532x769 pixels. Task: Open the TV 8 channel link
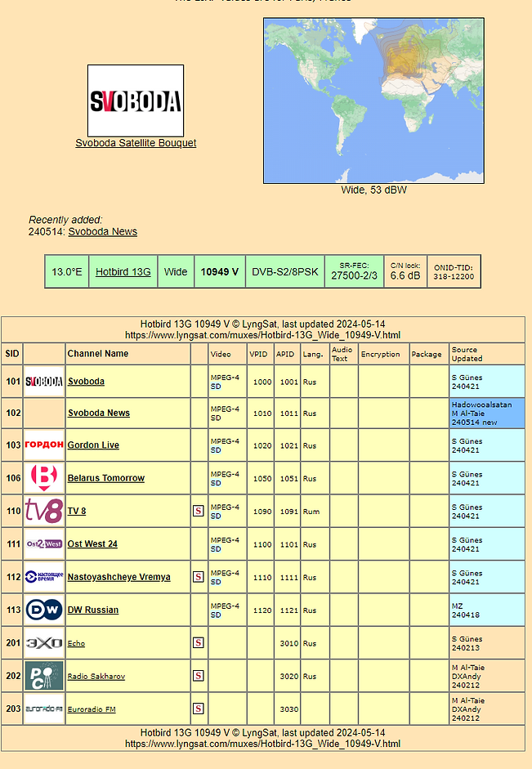77,511
